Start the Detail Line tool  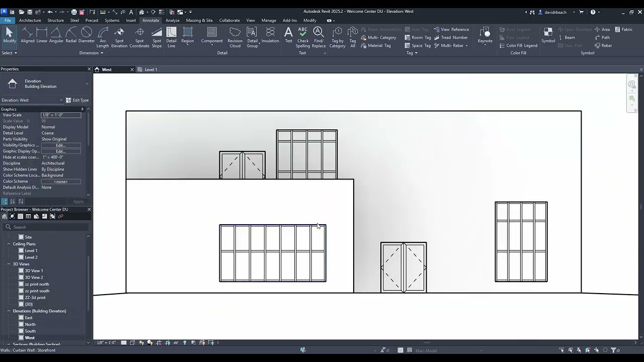click(x=172, y=37)
